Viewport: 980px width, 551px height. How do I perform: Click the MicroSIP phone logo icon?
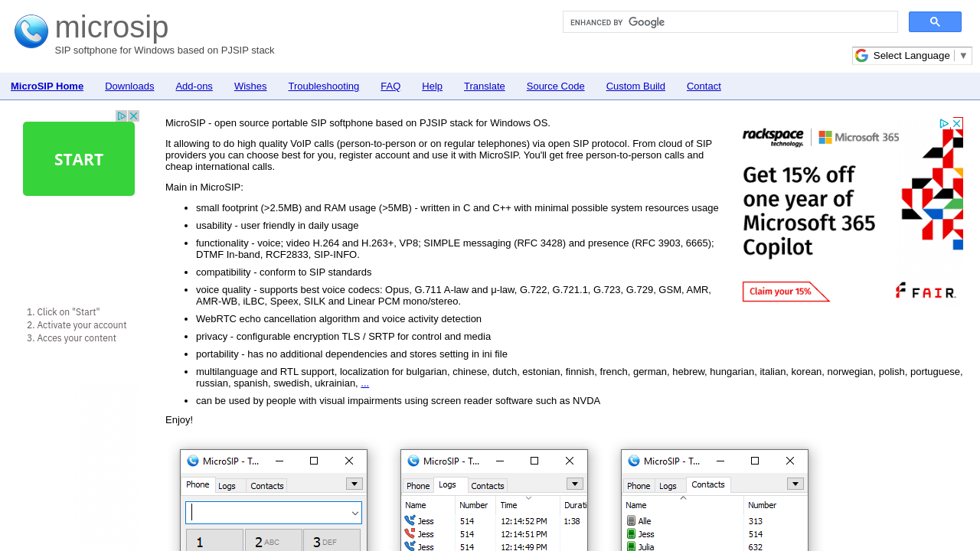click(x=31, y=31)
